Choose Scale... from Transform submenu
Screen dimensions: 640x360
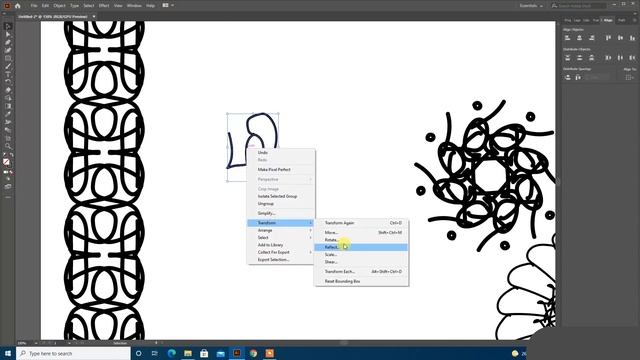(361, 255)
